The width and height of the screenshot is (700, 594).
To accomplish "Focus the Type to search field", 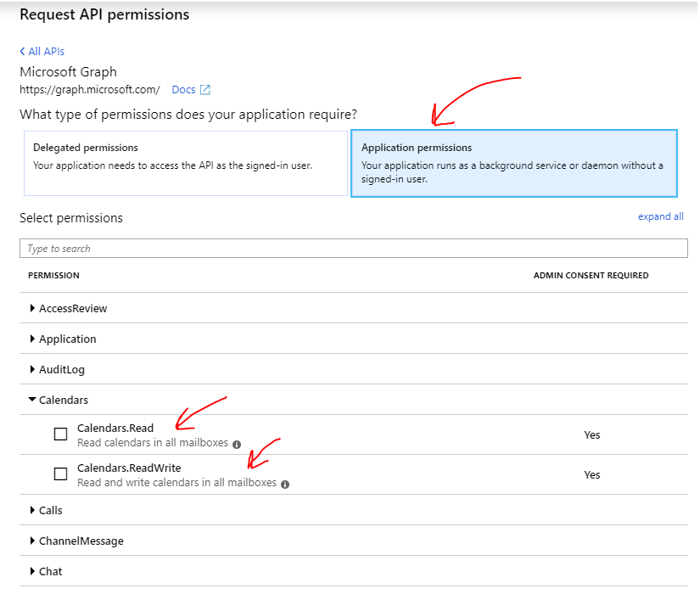I will point(354,249).
